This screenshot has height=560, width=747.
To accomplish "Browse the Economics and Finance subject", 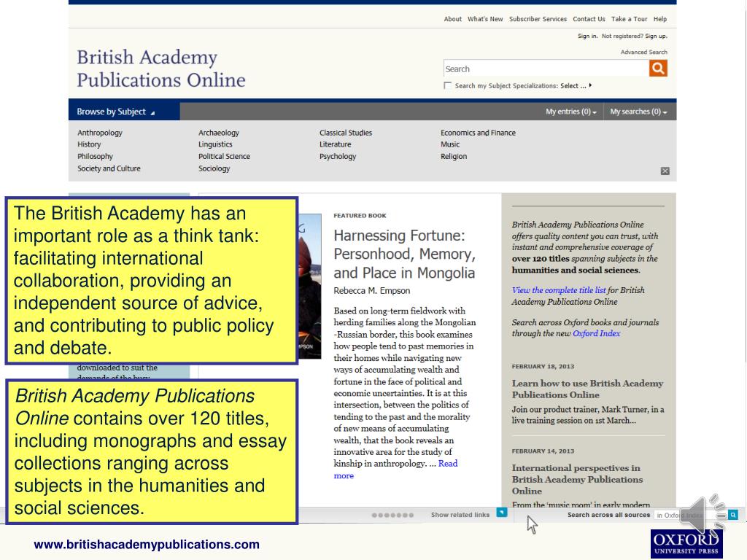I will pyautogui.click(x=478, y=133).
